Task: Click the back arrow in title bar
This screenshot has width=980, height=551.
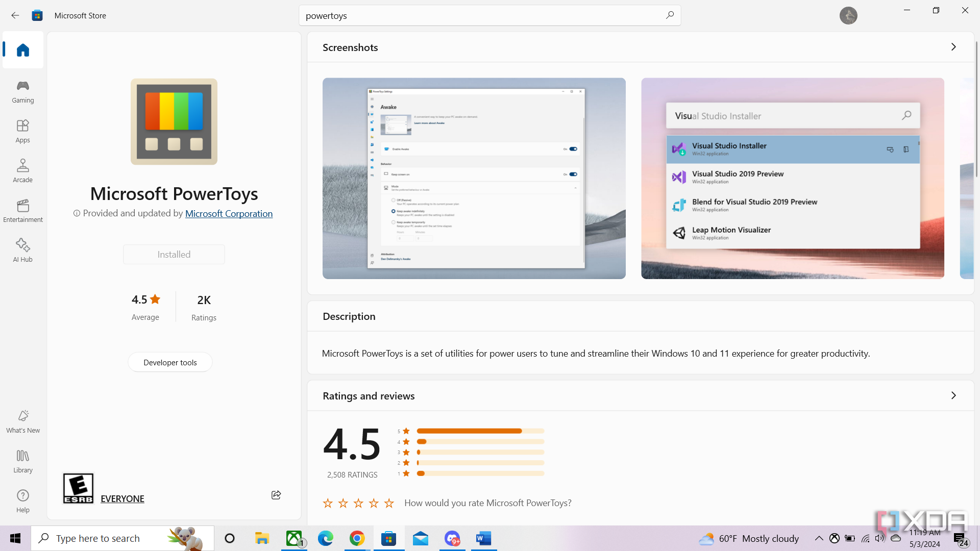Action: (15, 15)
